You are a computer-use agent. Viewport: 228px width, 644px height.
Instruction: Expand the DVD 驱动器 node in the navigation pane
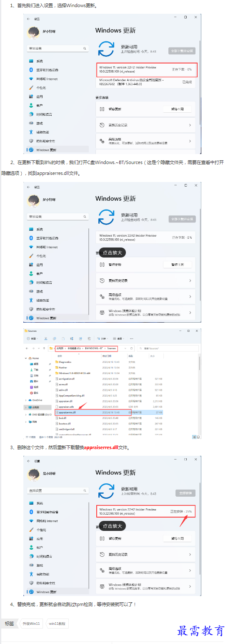pyautogui.click(x=26, y=414)
